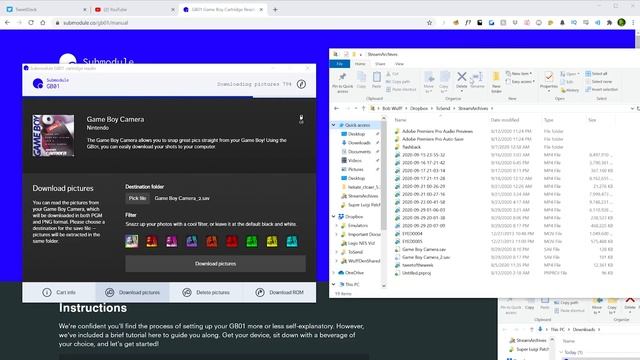Click Pin to Quick access in ribbon
Screen dimensions: 640x360
[x=342, y=83]
